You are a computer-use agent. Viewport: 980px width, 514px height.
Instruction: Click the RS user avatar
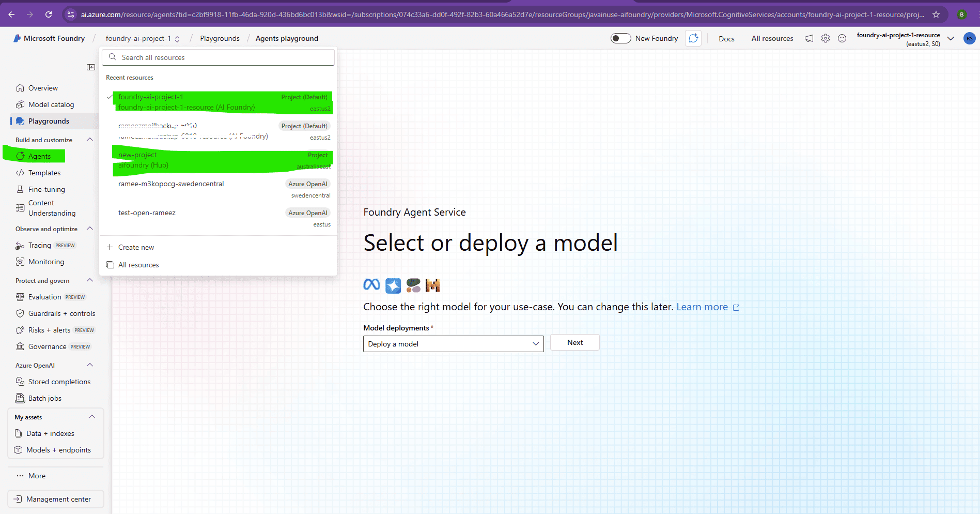coord(969,38)
